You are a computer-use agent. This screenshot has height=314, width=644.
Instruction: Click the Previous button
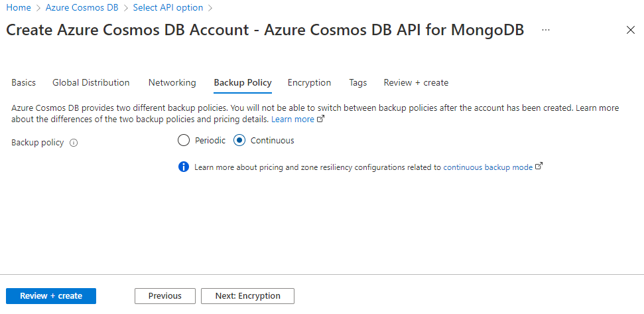(x=165, y=296)
